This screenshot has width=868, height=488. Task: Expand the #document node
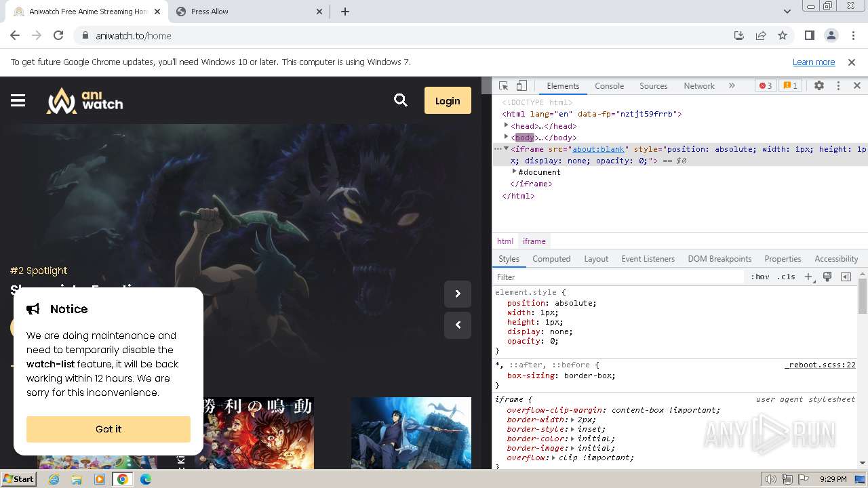(514, 171)
